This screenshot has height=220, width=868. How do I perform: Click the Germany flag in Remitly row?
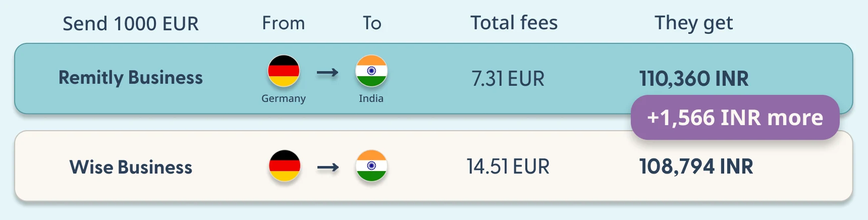[x=284, y=71]
